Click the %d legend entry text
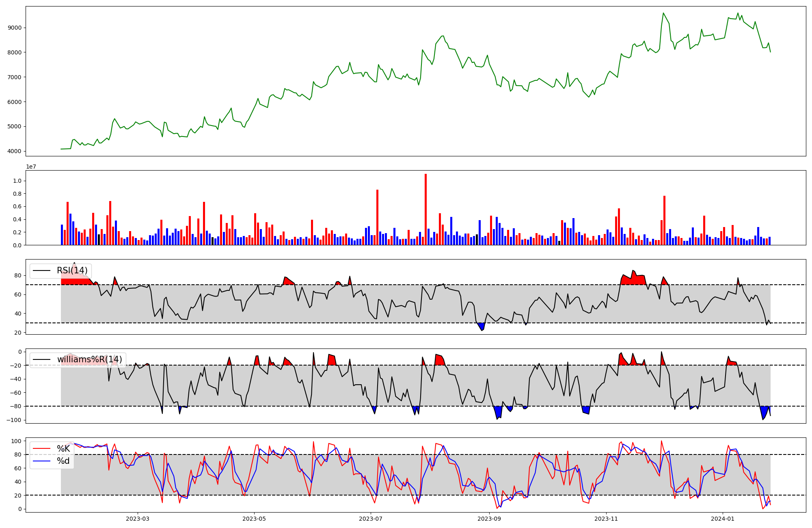The height and width of the screenshot is (528, 812). (63, 461)
